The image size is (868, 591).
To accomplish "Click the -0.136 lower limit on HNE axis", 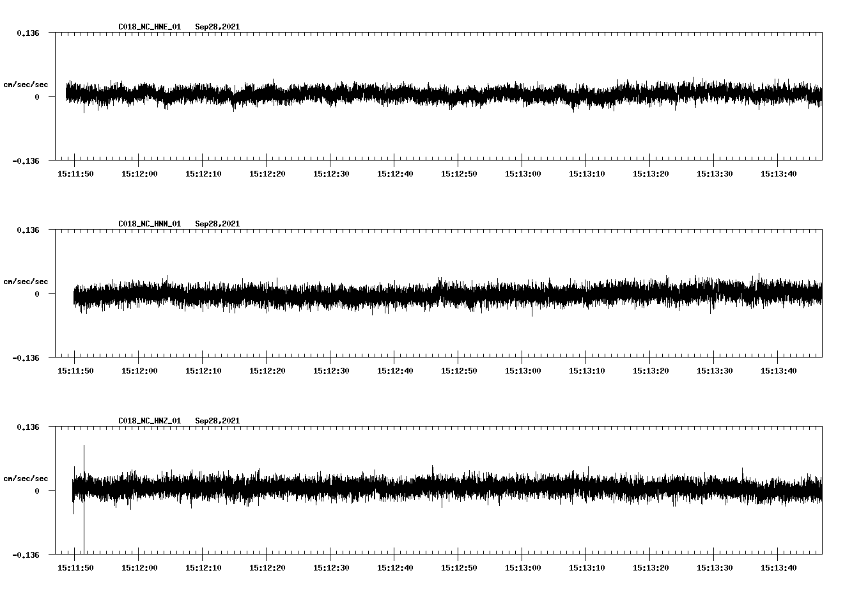I will [x=26, y=161].
